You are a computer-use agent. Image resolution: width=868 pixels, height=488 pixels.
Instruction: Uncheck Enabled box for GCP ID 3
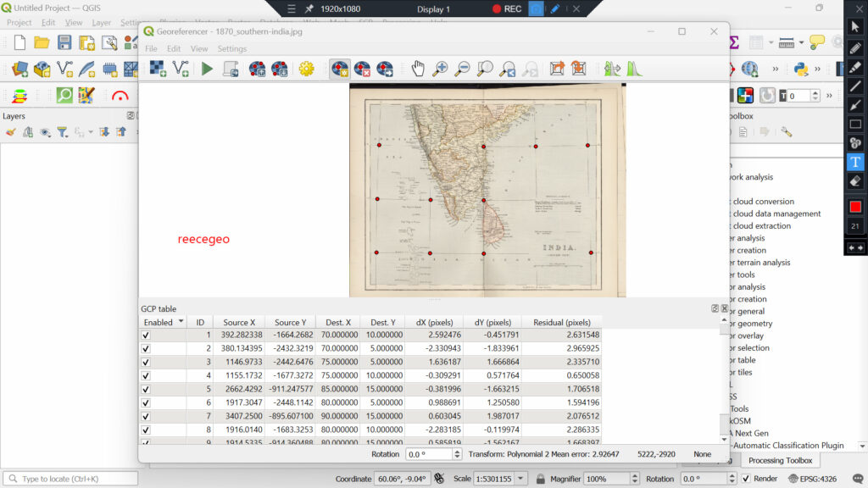pos(146,362)
